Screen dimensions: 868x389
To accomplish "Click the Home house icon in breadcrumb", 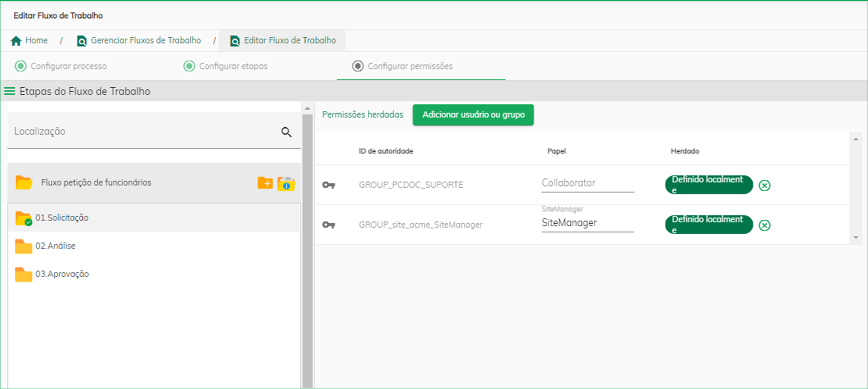I will tap(16, 41).
